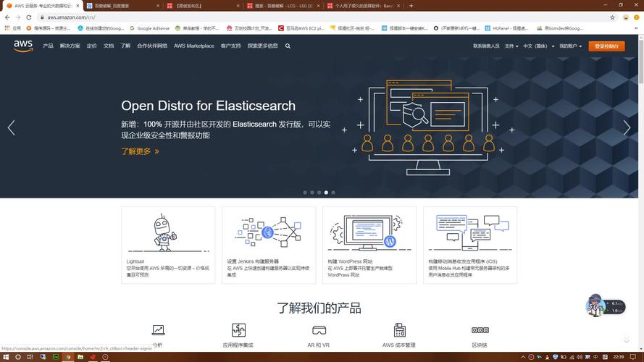Image resolution: width=644 pixels, height=362 pixels.
Task: Click the Chrome profile avatar icon
Action: (625, 17)
